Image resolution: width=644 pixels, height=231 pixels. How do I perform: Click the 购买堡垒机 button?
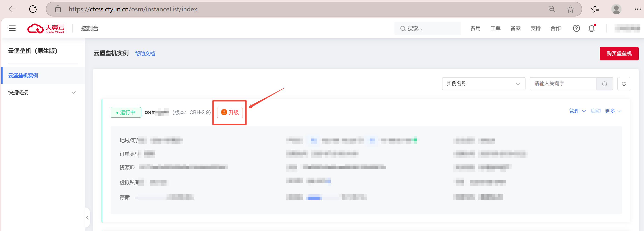point(619,54)
